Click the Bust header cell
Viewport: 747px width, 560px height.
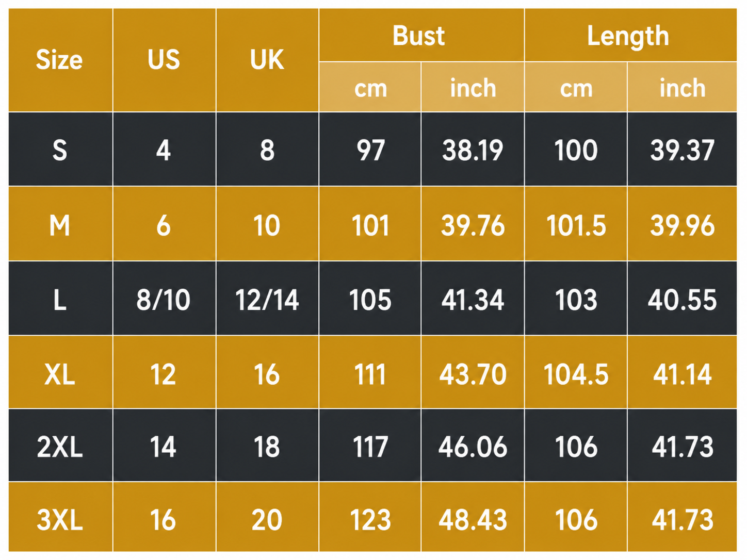point(421,35)
